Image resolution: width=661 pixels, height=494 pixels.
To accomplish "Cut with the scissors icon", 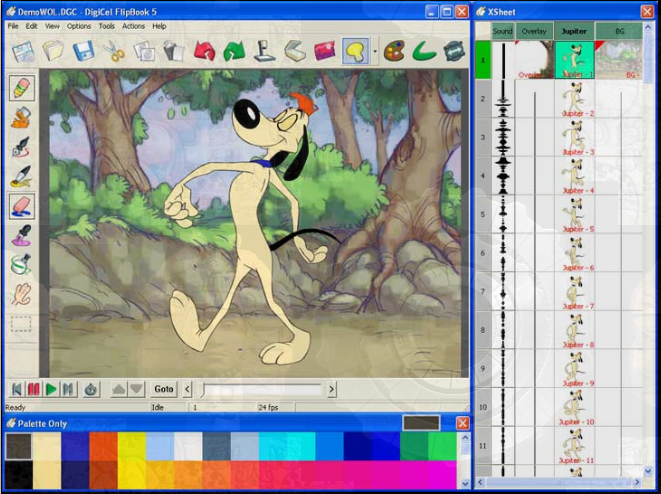I will 114,51.
